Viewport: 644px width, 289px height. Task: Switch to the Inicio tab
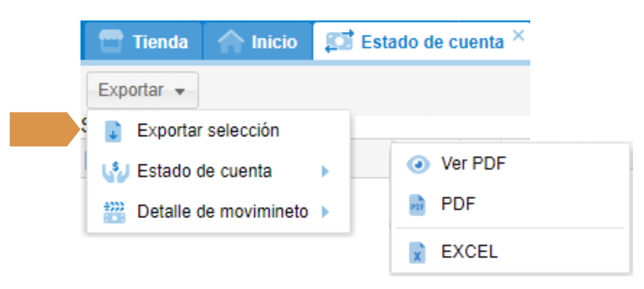[x=274, y=42]
